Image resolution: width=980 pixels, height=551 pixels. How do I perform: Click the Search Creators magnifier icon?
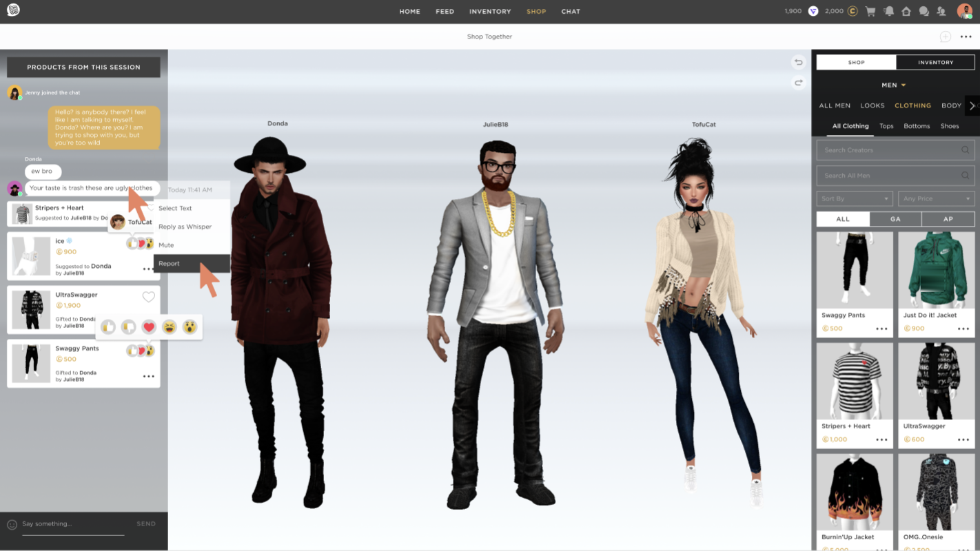coord(966,149)
